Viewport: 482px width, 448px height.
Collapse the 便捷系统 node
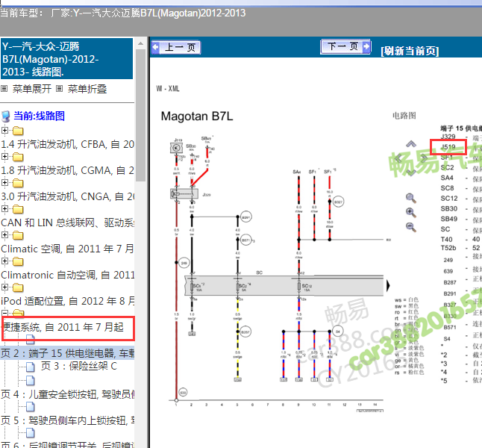(x=4, y=313)
